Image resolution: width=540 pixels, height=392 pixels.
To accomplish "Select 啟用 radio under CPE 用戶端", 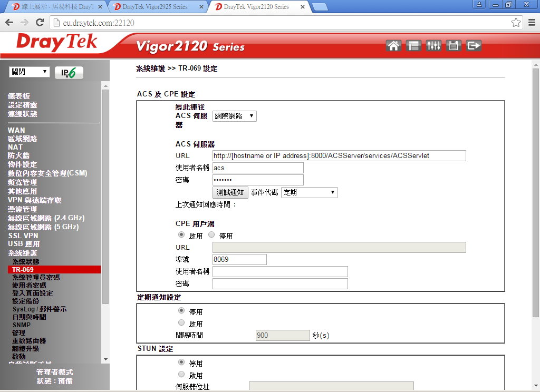I will 181,234.
